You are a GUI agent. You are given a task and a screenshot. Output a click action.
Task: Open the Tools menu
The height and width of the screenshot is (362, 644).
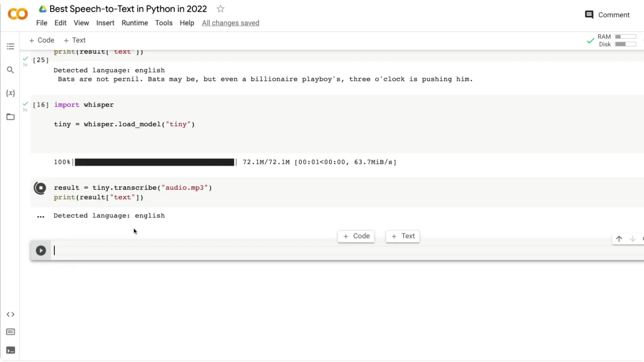164,23
